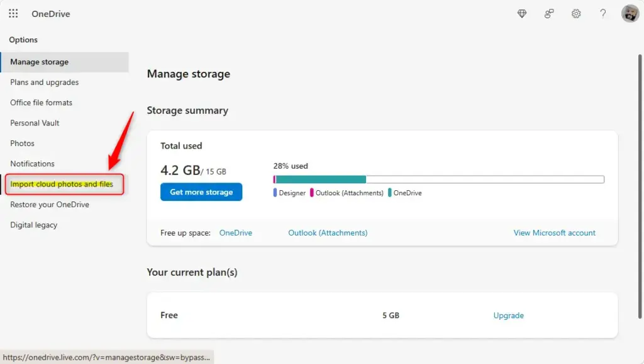Go to Personal Vault settings

pos(35,123)
